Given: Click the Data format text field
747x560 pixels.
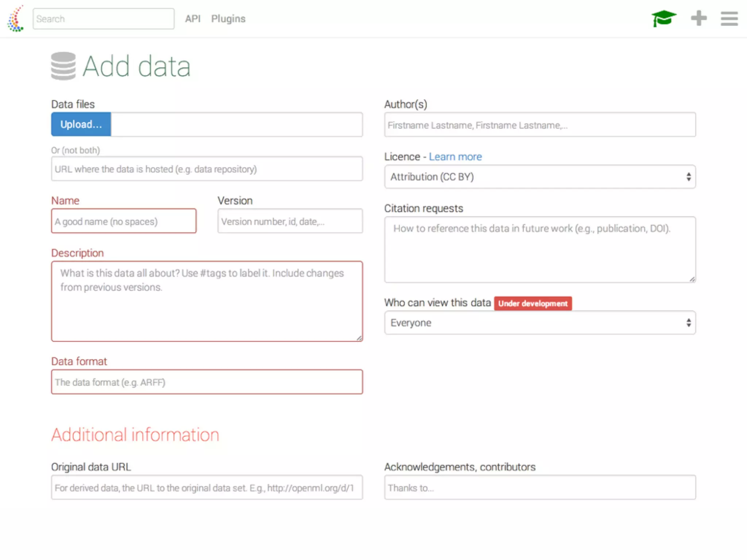Looking at the screenshot, I should click(x=206, y=382).
